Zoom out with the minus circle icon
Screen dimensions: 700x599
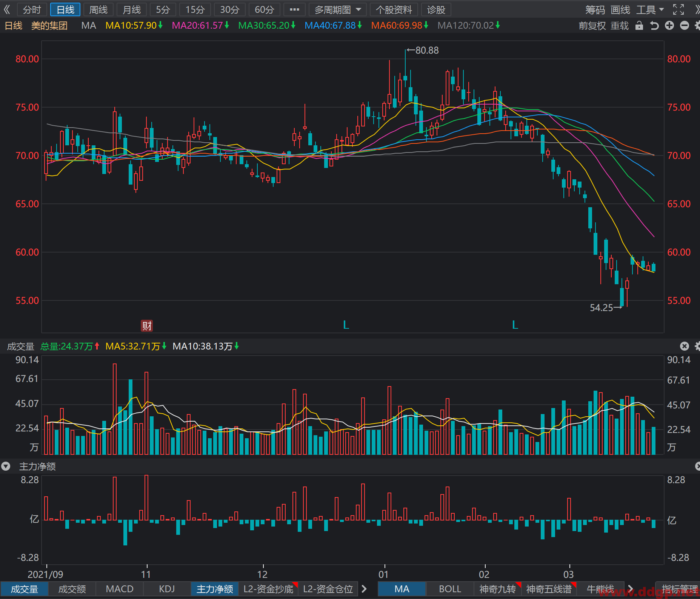pos(685,26)
